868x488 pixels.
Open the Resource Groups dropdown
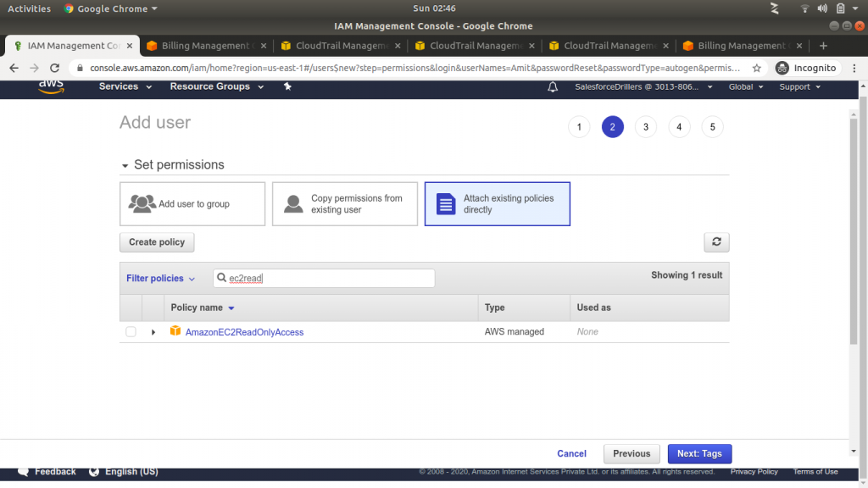(x=216, y=87)
